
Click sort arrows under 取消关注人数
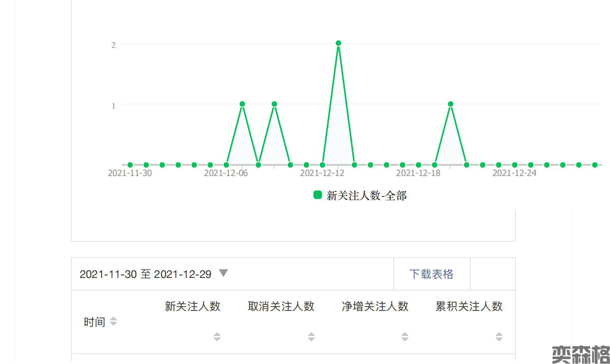coord(311,337)
